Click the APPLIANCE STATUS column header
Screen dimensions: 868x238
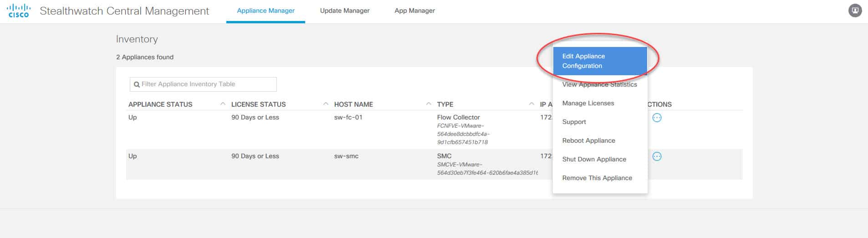pyautogui.click(x=160, y=104)
